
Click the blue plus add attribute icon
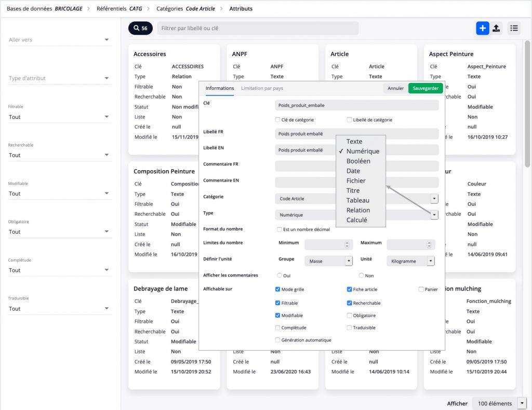click(x=483, y=28)
